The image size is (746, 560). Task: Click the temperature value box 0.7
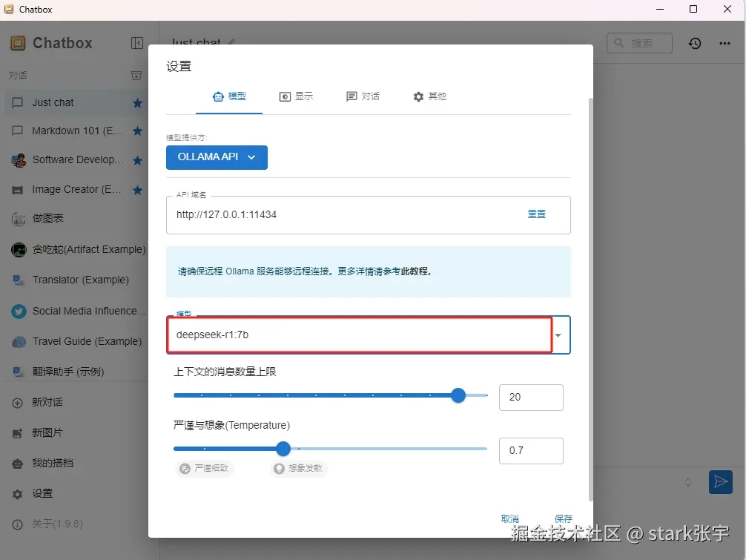coord(531,450)
